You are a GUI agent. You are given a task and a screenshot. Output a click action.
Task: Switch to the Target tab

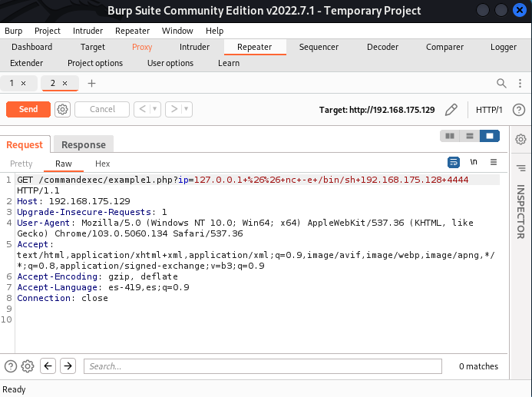tap(93, 47)
